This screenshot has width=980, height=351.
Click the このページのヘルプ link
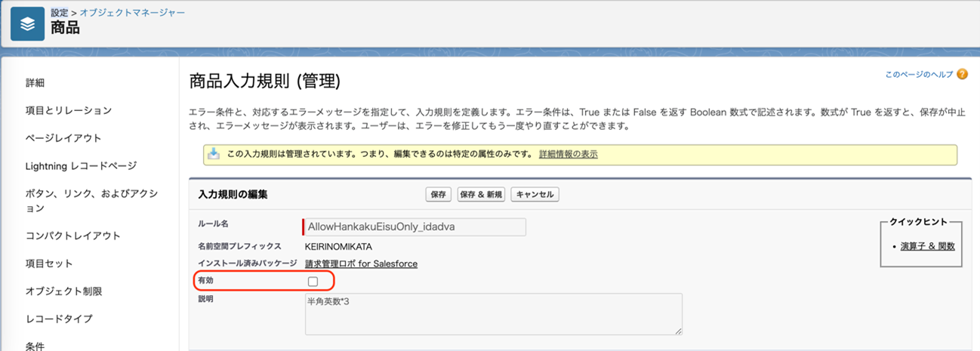tap(919, 74)
